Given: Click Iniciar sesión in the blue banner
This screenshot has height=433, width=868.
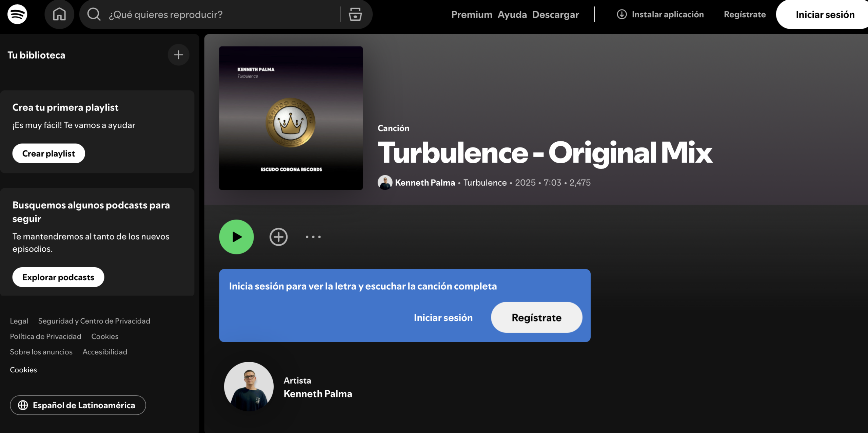Looking at the screenshot, I should tap(443, 317).
